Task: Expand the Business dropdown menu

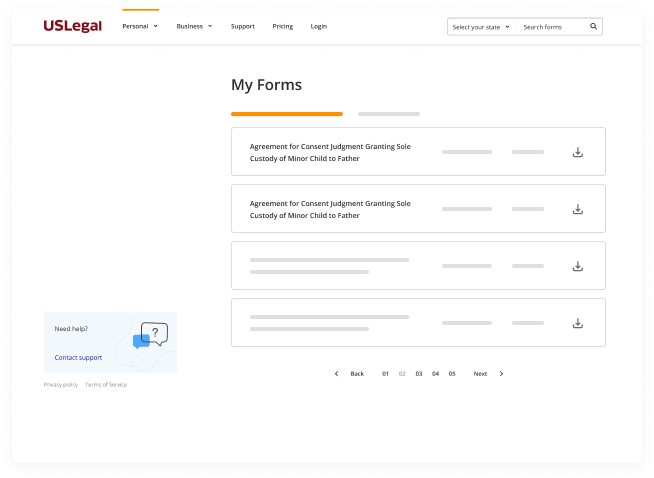Action: [194, 26]
